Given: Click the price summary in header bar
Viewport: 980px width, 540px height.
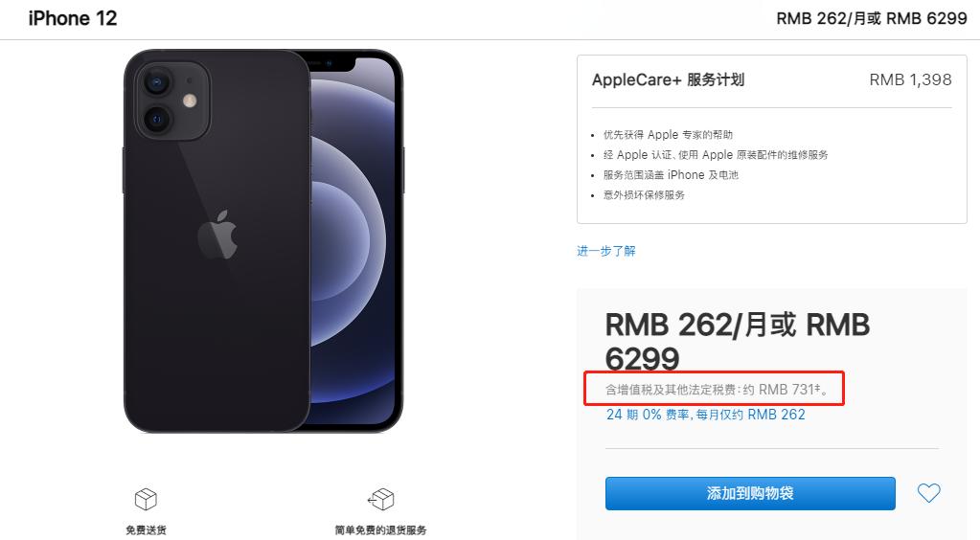Looking at the screenshot, I should point(871,19).
